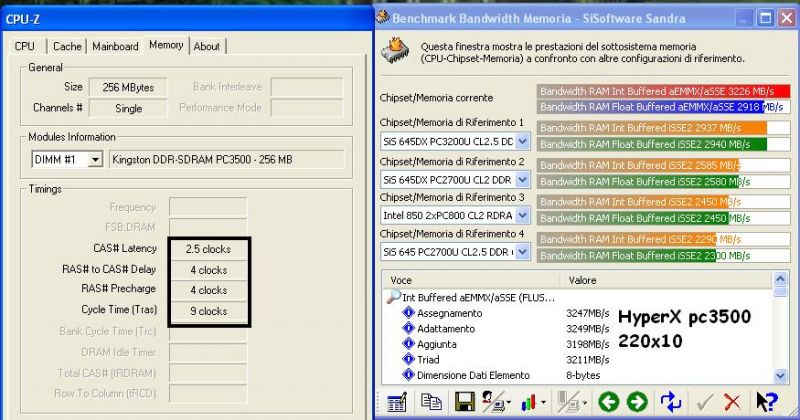Open dropdown arrow next to user/computer icon
This screenshot has width=800, height=420.
509,403
